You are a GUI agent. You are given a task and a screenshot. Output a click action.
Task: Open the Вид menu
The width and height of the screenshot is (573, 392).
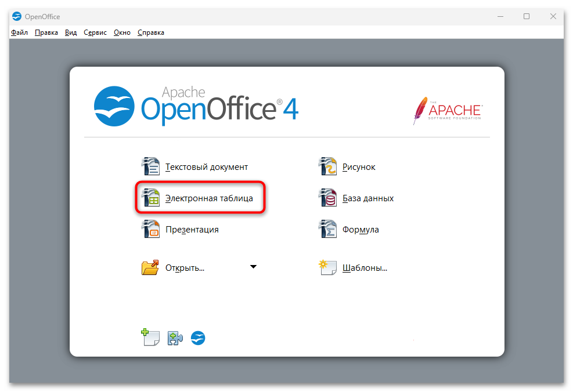(x=71, y=32)
